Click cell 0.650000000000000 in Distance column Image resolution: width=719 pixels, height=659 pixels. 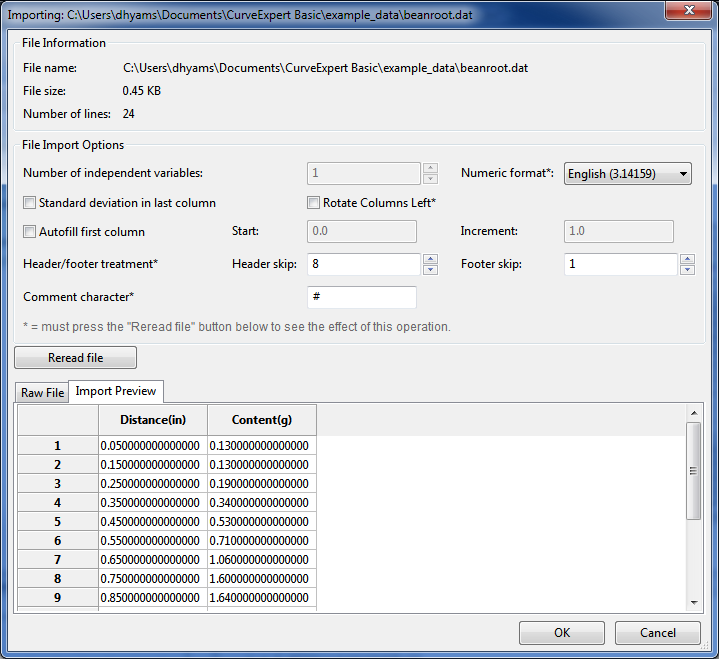(x=153, y=559)
